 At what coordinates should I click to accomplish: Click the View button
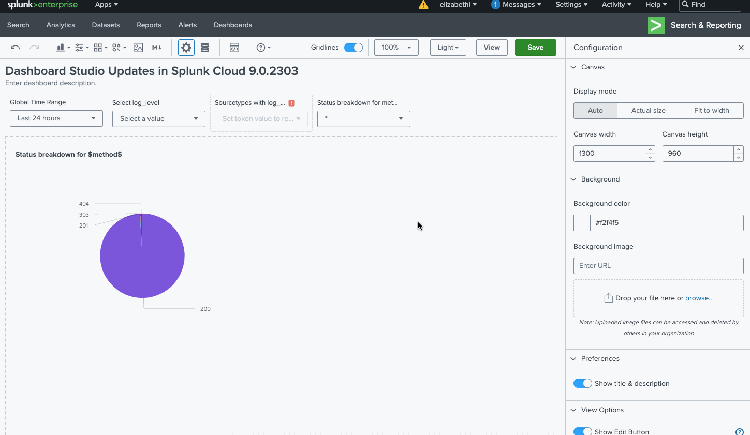point(490,47)
